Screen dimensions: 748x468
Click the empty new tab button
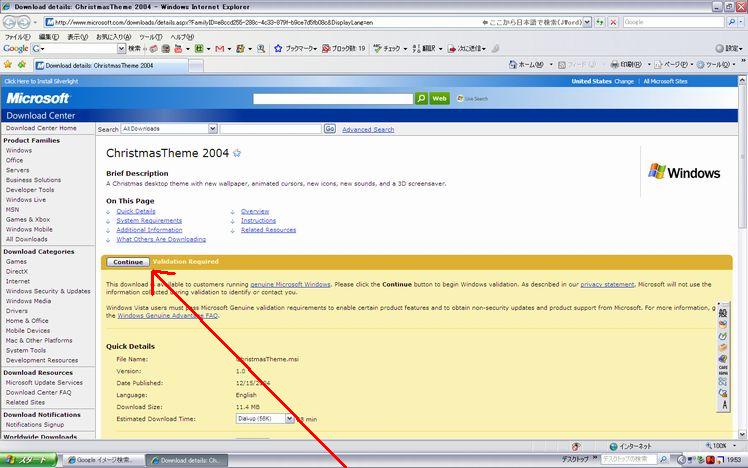(196, 65)
